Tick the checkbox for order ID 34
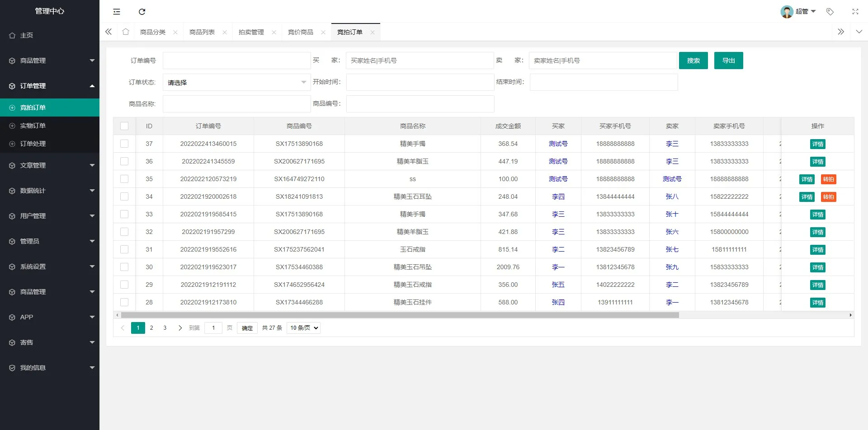The height and width of the screenshot is (430, 868). 124,196
